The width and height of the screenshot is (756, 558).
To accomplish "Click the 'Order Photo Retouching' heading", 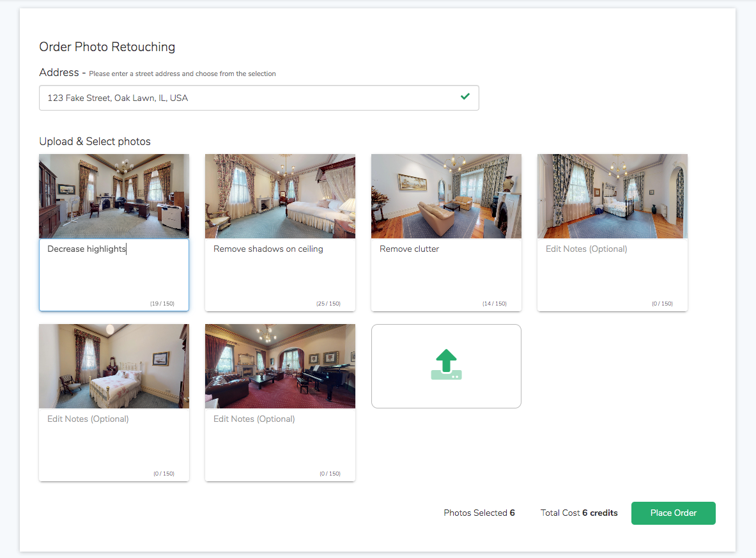I will click(107, 47).
